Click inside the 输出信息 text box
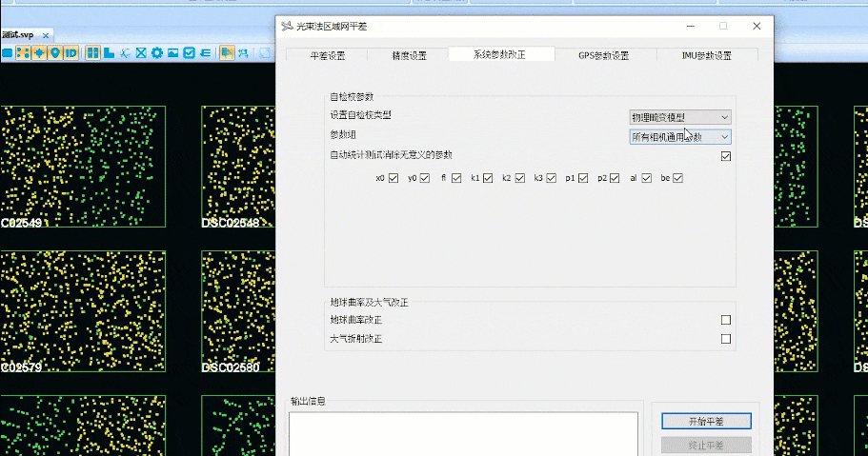This screenshot has height=456, width=868. pos(463,433)
